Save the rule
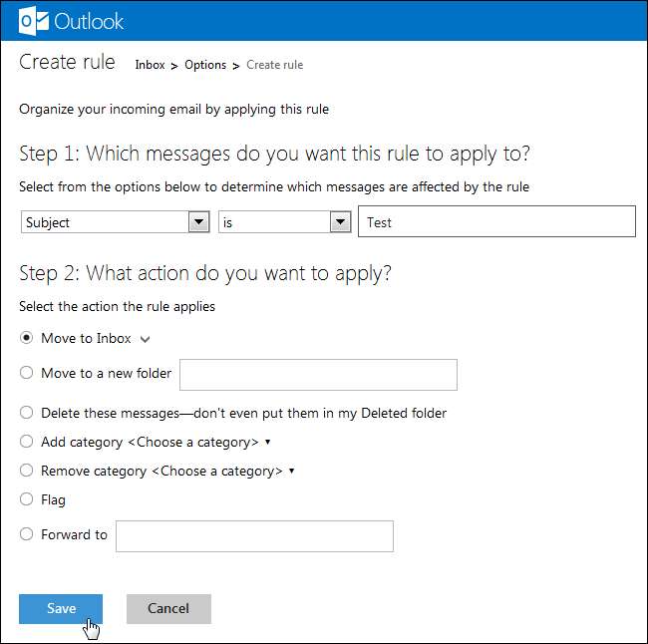This screenshot has height=644, width=648. [61, 608]
